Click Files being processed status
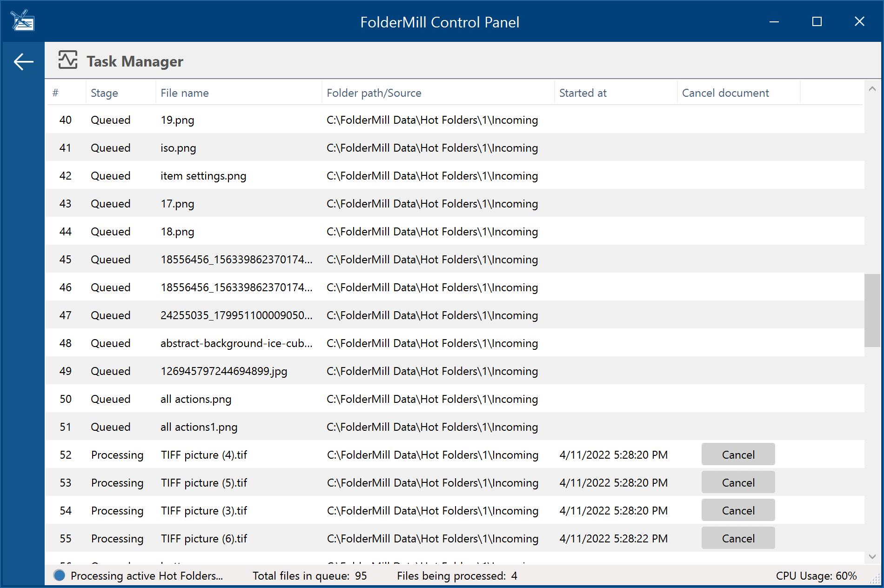The image size is (884, 588). (x=457, y=575)
